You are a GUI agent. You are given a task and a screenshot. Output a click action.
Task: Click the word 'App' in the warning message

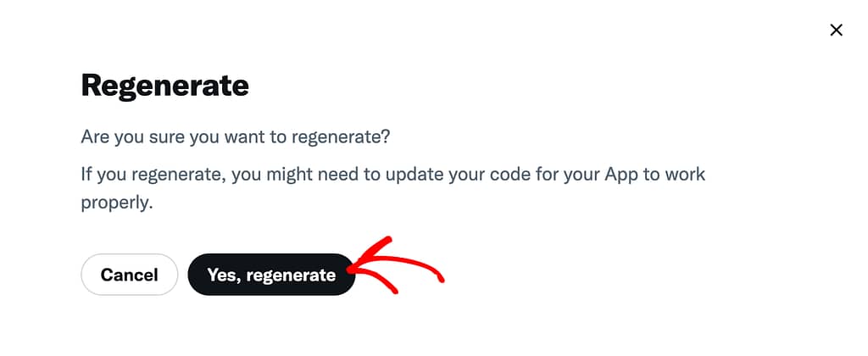pos(620,175)
